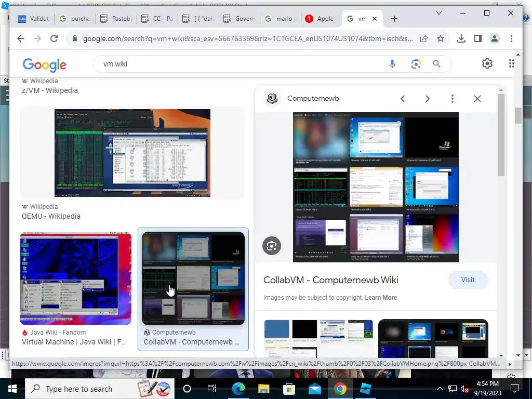This screenshot has height=399, width=532.
Task: Go back with the browser back arrow
Action: click(21, 38)
